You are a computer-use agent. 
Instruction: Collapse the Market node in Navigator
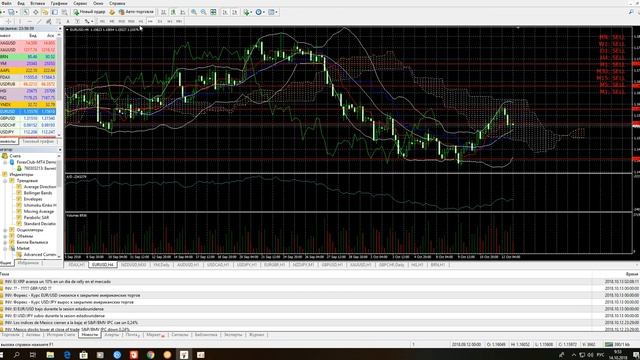(x=5, y=249)
